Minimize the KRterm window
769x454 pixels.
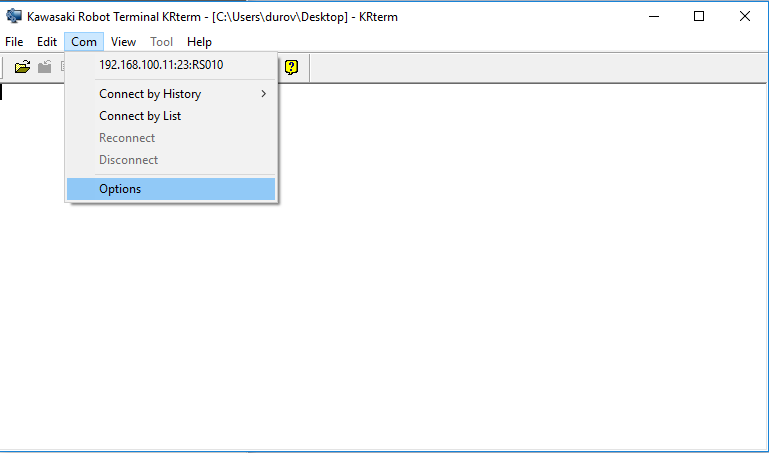pos(654,16)
